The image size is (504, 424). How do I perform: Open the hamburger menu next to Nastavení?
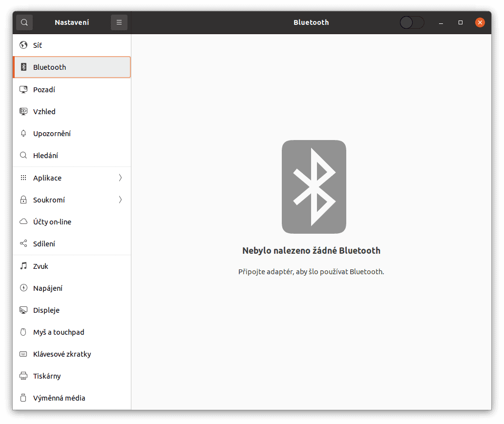pyautogui.click(x=119, y=22)
